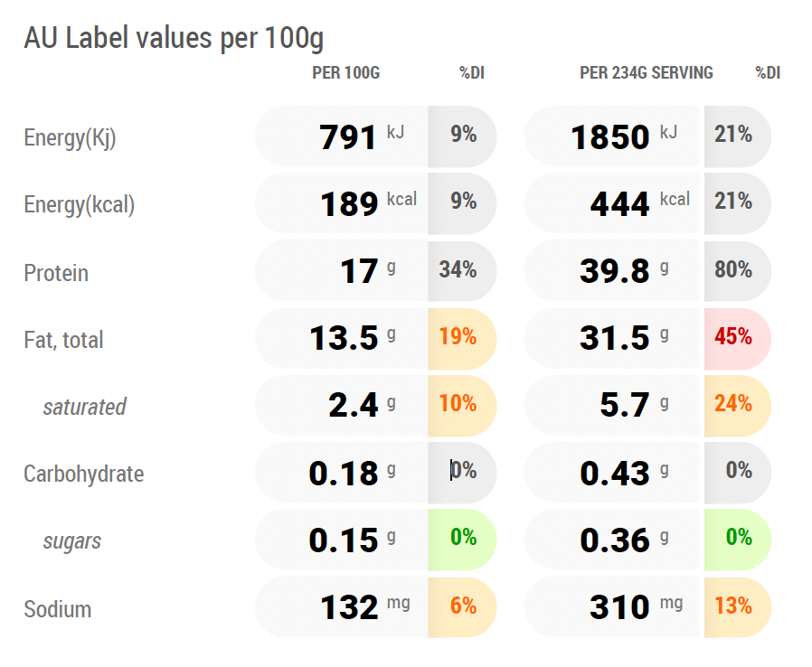This screenshot has height=667, width=812.
Task: Click the PER 234G SERVING column header
Action: click(647, 73)
